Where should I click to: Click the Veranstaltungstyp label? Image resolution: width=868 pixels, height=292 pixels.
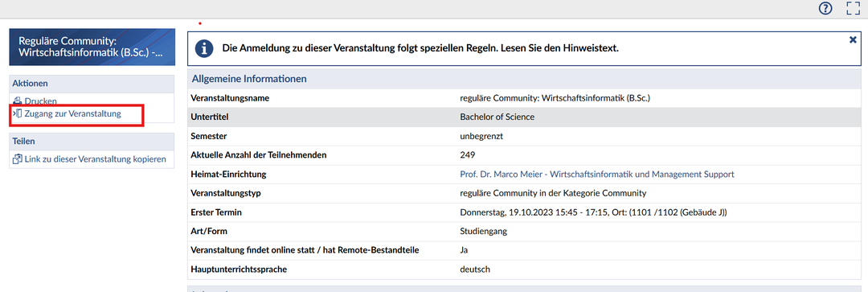click(225, 193)
